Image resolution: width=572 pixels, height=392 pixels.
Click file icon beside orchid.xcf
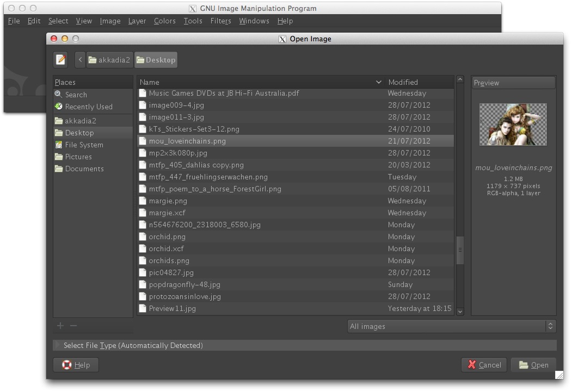point(143,248)
